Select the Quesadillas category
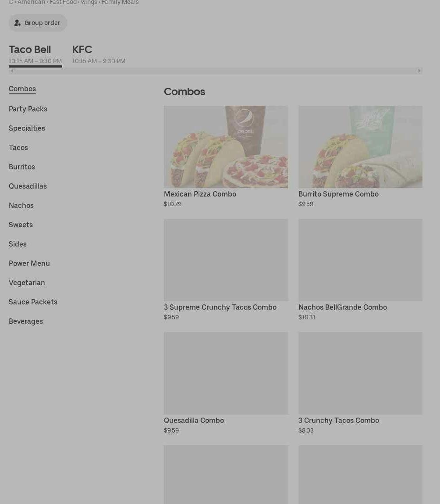The height and width of the screenshot is (504, 440). pyautogui.click(x=28, y=186)
